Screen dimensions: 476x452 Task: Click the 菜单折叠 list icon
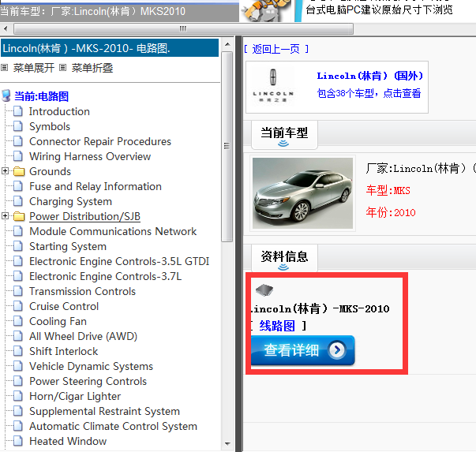62,67
